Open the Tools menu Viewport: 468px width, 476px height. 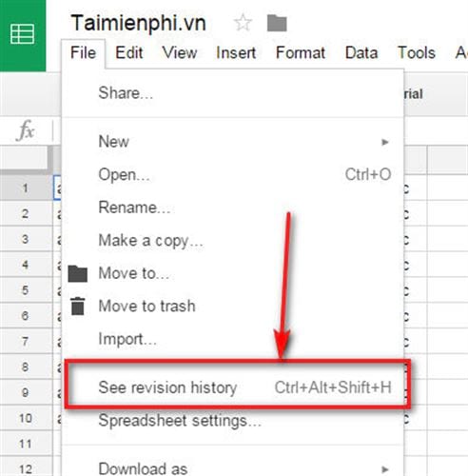point(417,52)
